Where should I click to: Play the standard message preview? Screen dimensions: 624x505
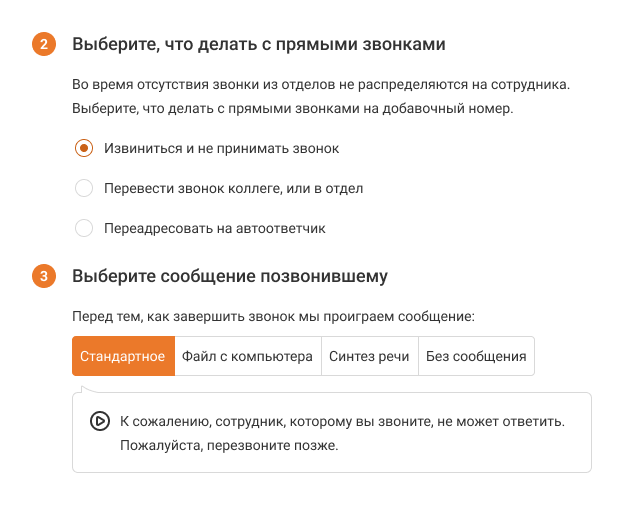pos(100,421)
